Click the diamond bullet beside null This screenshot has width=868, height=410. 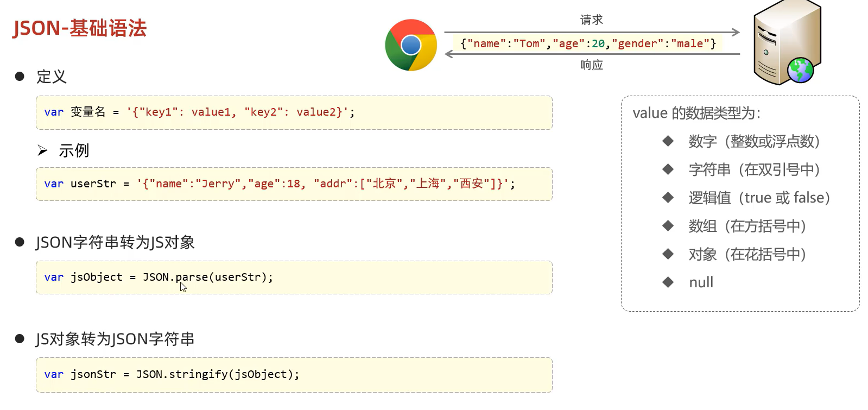point(668,282)
